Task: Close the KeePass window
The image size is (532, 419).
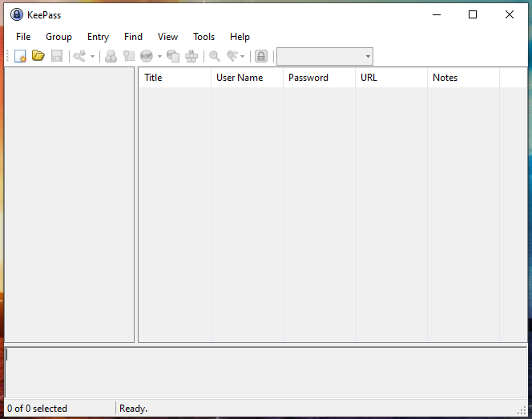Action: pyautogui.click(x=510, y=14)
